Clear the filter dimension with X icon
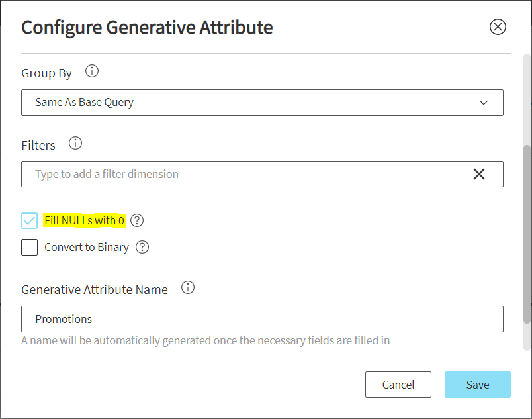This screenshot has height=419, width=532. coord(479,174)
